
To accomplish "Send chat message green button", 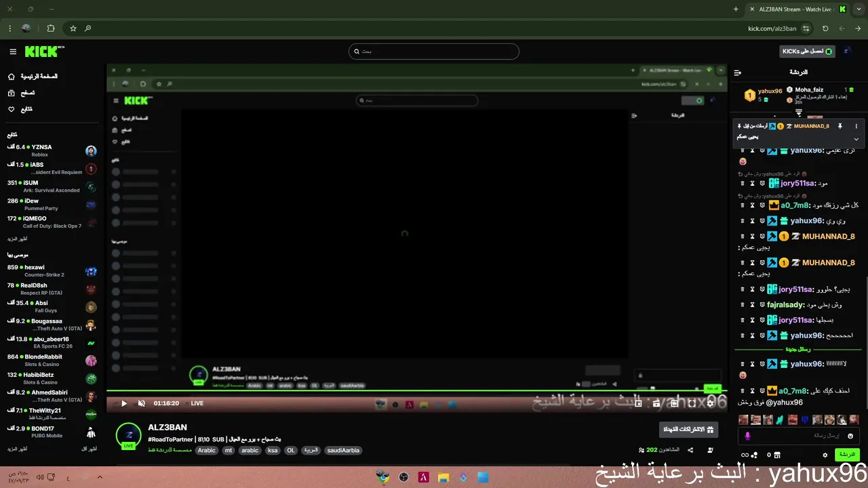I will coord(846,455).
